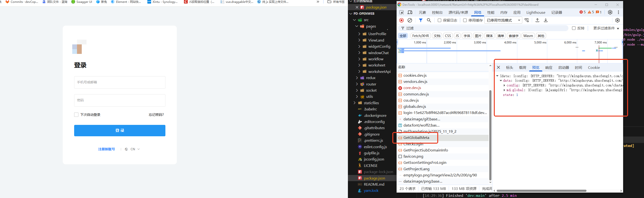Export HAR file with download arrow
The width and height of the screenshot is (644, 198).
546,20
